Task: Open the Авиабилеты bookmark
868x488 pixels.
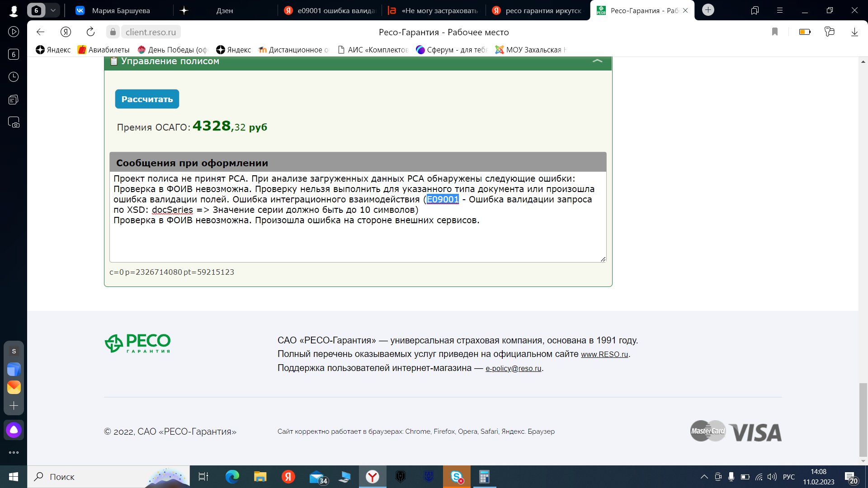Action: 104,50
